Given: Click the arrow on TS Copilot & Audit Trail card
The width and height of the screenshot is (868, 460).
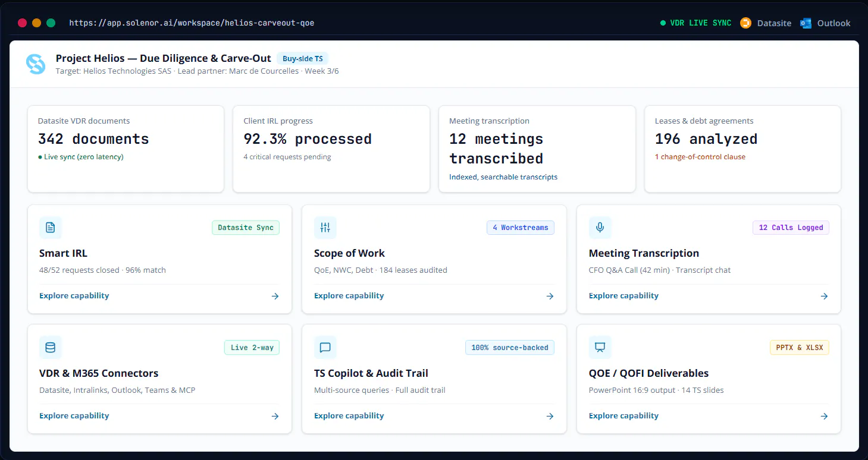Looking at the screenshot, I should tap(550, 416).
